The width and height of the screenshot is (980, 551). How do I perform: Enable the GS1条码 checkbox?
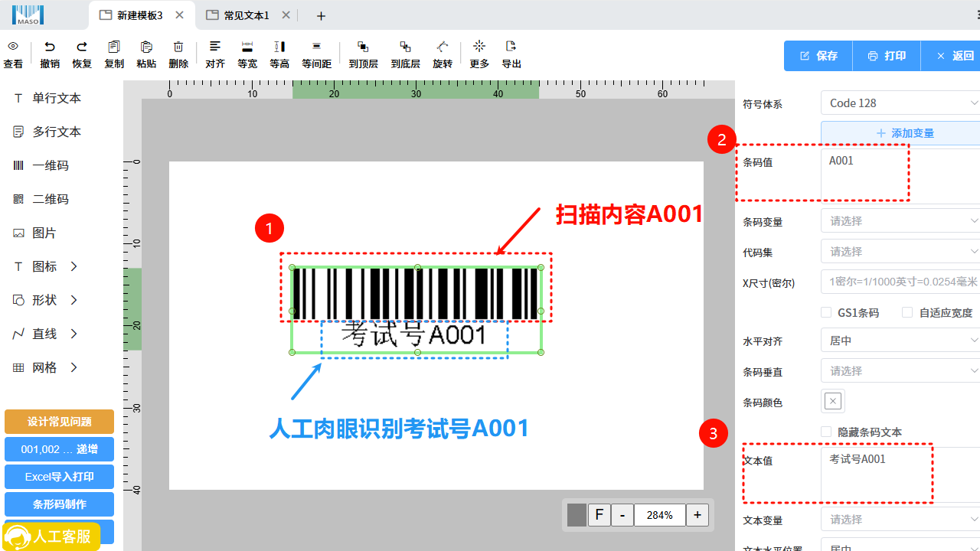point(826,312)
